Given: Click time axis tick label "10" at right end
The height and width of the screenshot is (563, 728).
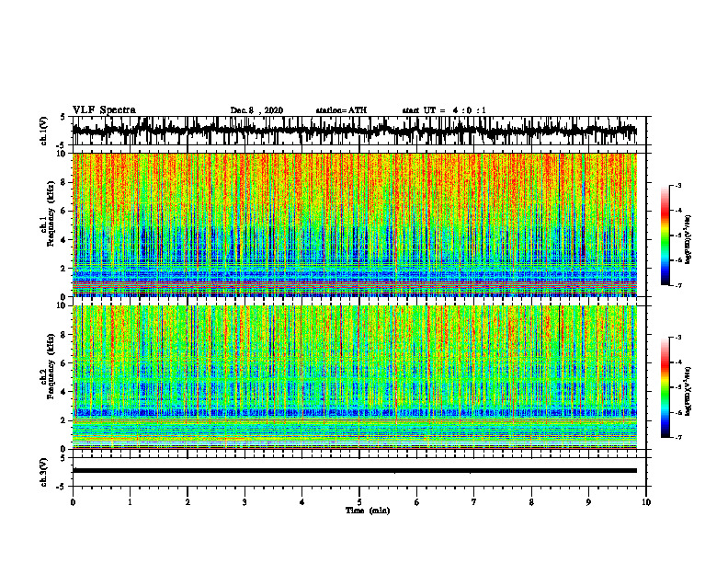Looking at the screenshot, I should (646, 502).
